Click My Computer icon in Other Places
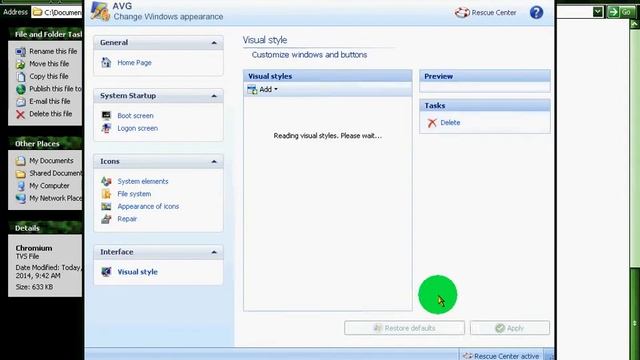The height and width of the screenshot is (360, 640). [20, 186]
